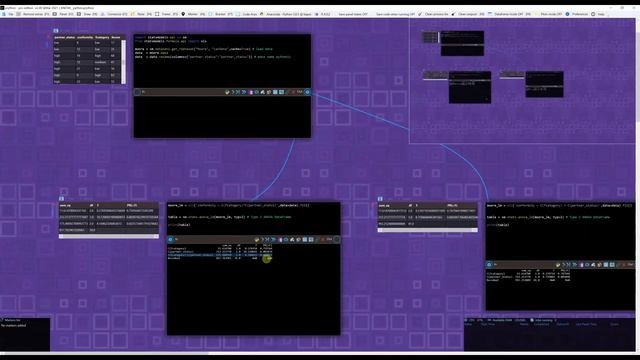Click the checkmark icon in the middle code panel toolbar
Viewport: 640px width, 360px height.
click(257, 240)
